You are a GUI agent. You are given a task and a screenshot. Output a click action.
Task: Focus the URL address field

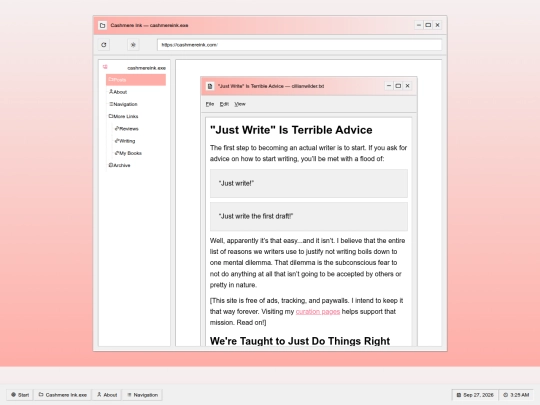[x=299, y=45]
